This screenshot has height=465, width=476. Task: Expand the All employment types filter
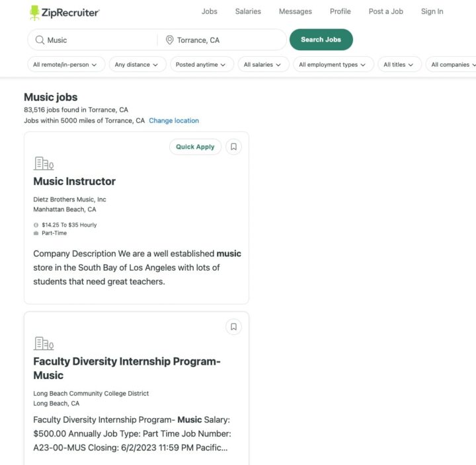(333, 65)
